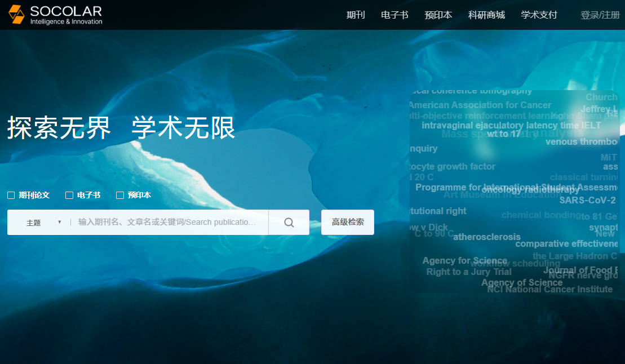Open the 科研商城 navigation item

(x=486, y=15)
